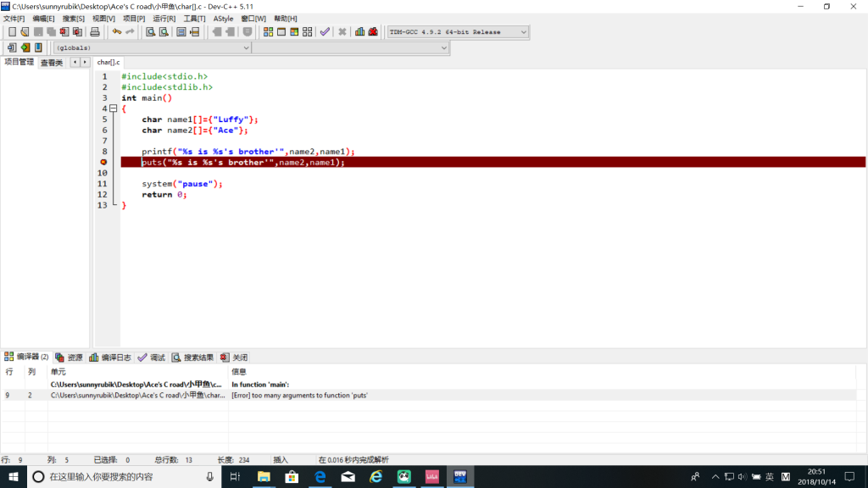Open File Explorer from the taskbar

click(x=264, y=476)
